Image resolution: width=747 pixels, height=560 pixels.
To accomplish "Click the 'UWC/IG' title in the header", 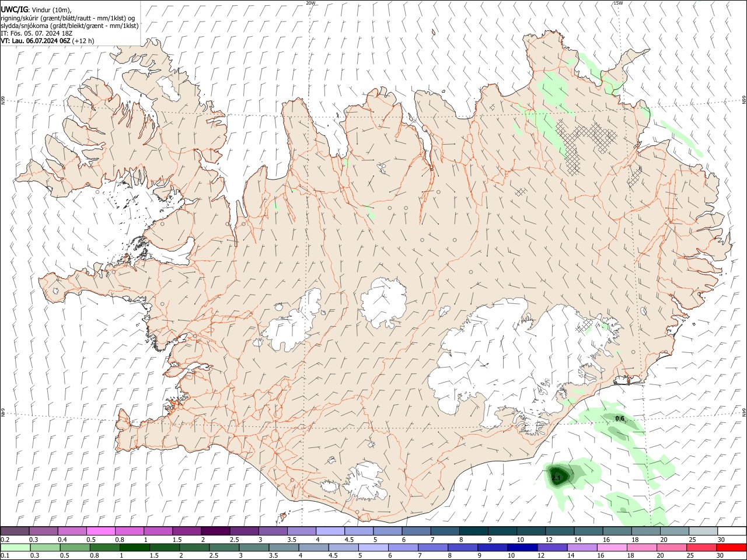I will pos(14,10).
